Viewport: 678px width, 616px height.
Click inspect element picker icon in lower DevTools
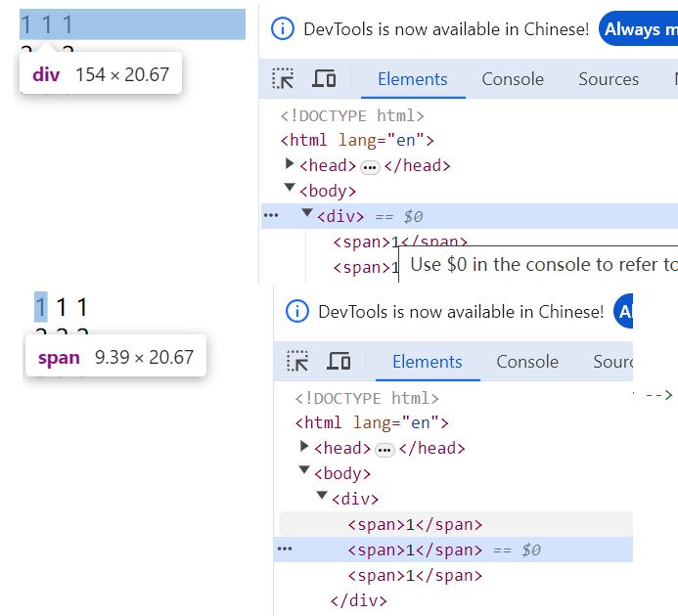coord(297,361)
